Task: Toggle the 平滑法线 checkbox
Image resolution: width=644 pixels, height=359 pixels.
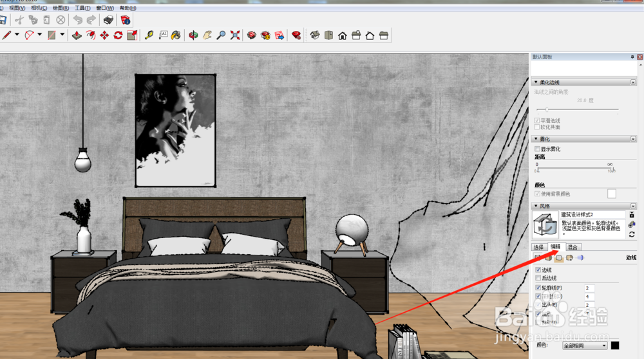Action: 537,120
